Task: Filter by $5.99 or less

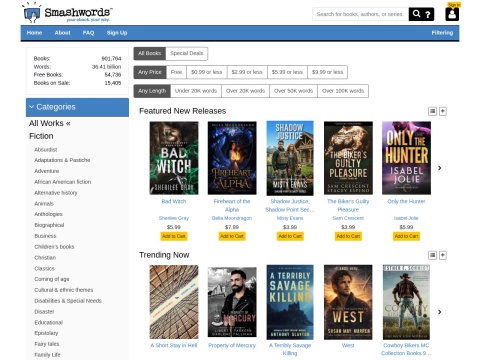Action: tap(287, 72)
